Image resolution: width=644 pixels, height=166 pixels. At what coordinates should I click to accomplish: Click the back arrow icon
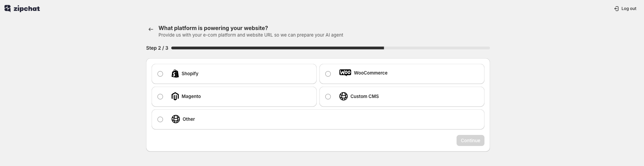[x=151, y=29]
